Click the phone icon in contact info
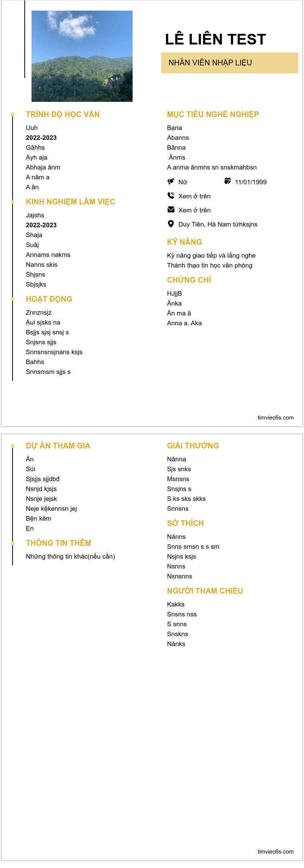The width and height of the screenshot is (304, 868). tap(171, 195)
